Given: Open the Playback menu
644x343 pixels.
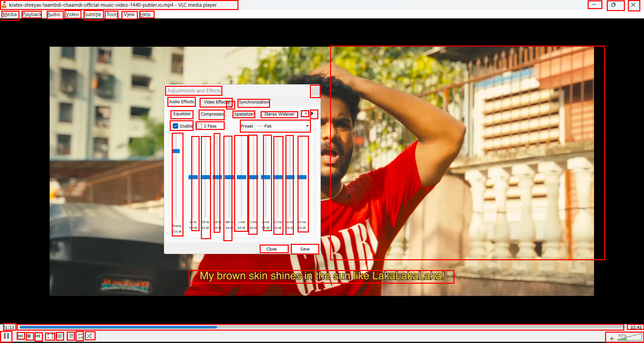Looking at the screenshot, I should point(32,14).
